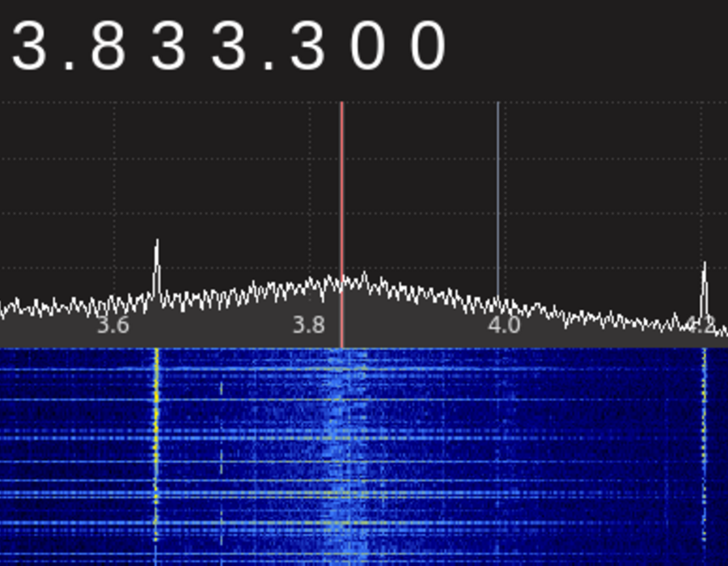Click the digit 8 in the frequency readout
Viewport: 728px width, 566px height.
point(108,46)
